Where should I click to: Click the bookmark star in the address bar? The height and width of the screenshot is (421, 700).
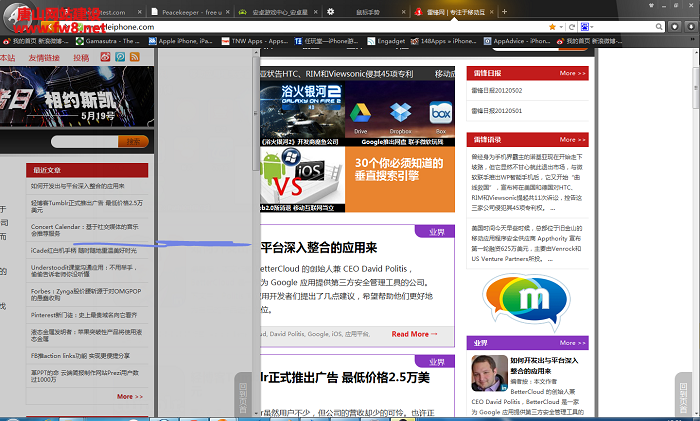[552, 27]
